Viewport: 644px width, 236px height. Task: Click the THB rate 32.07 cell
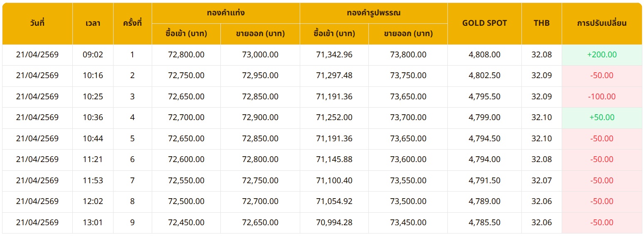[x=541, y=180]
